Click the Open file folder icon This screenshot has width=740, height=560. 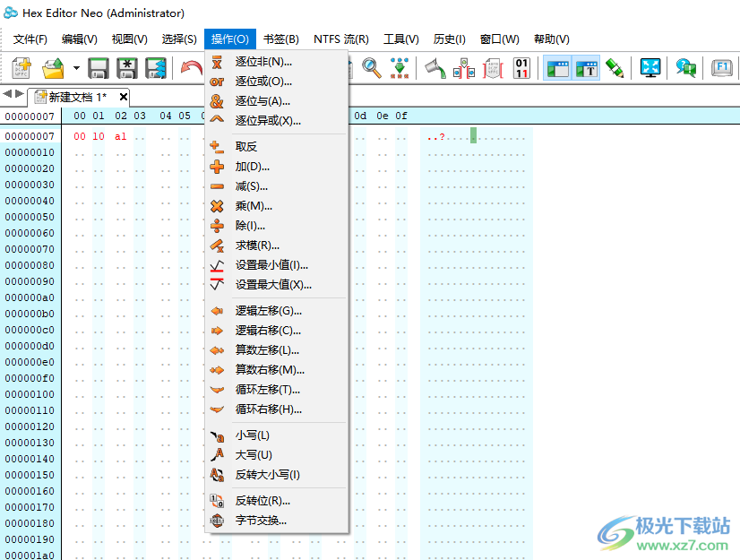point(53,68)
